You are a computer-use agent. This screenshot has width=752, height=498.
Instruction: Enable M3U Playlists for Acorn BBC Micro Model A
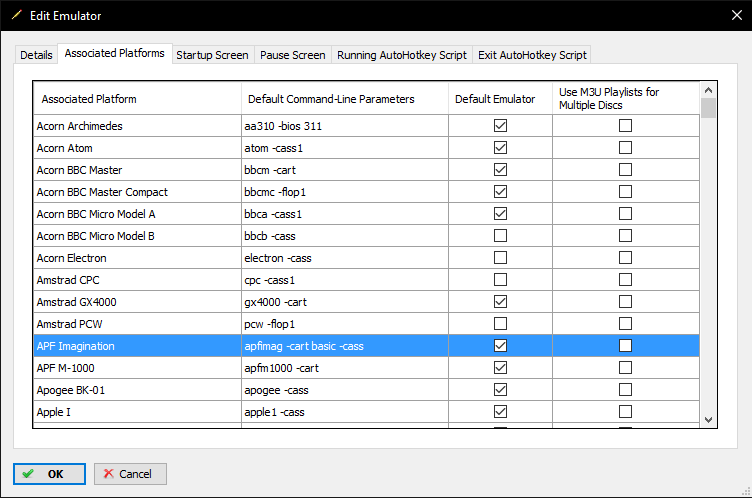[625, 214]
